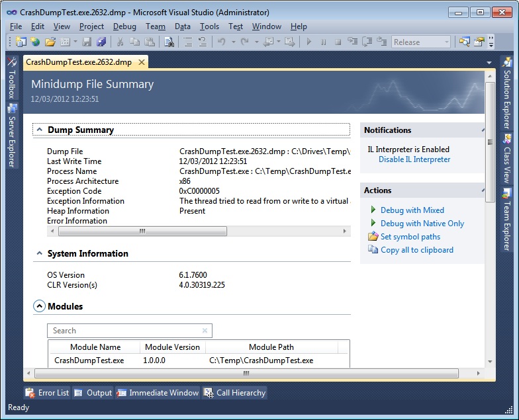Click the Modules Search input field

(x=130, y=331)
